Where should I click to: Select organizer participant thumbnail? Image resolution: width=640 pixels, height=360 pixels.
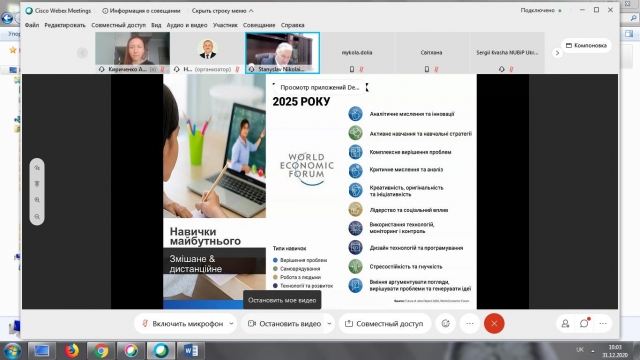[x=207, y=53]
